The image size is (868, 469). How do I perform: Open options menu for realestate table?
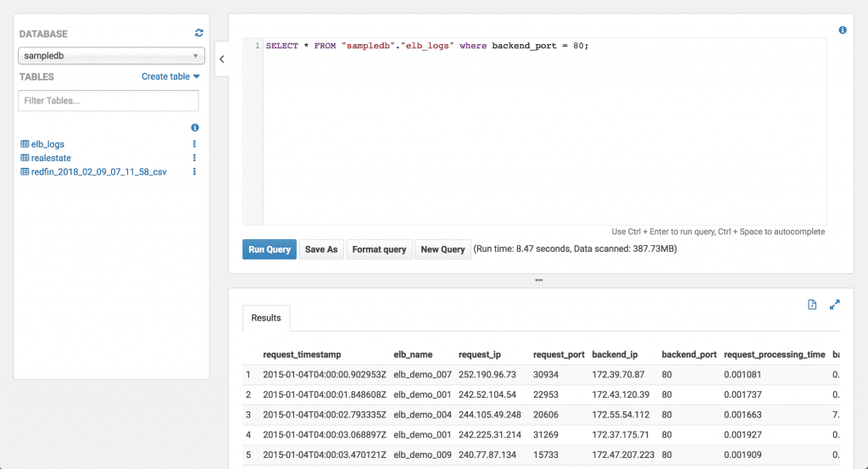click(194, 158)
